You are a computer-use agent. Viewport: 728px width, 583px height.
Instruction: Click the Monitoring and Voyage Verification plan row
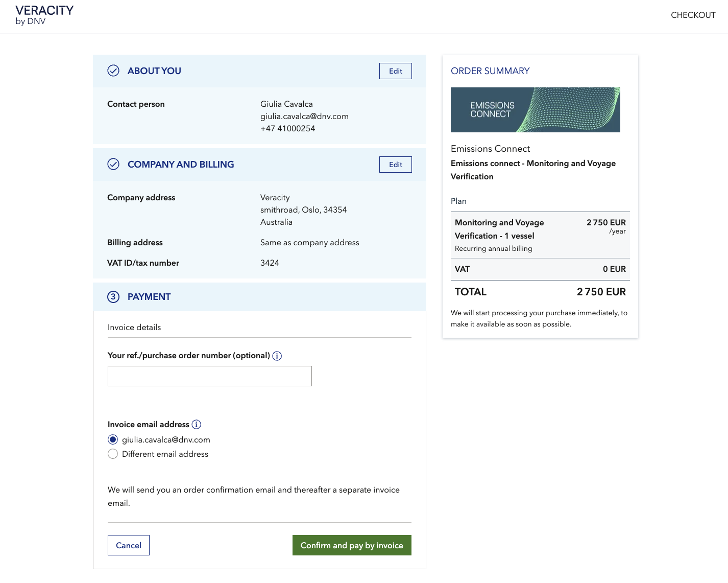[540, 235]
